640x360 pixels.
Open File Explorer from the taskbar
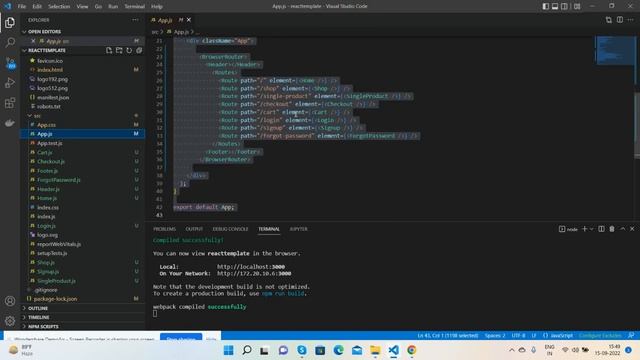(x=375, y=350)
